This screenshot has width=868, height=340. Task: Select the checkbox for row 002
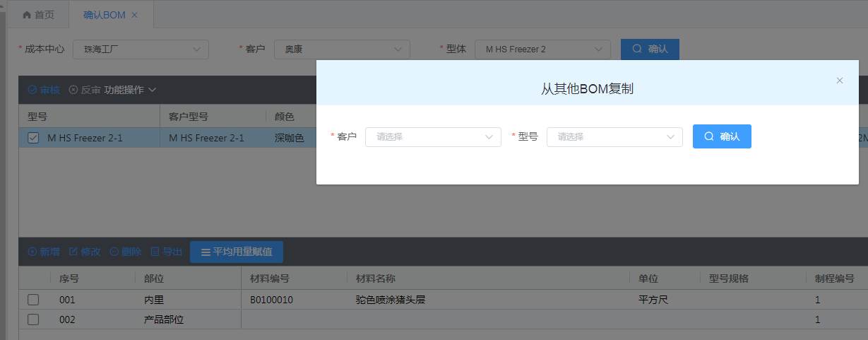click(x=33, y=320)
